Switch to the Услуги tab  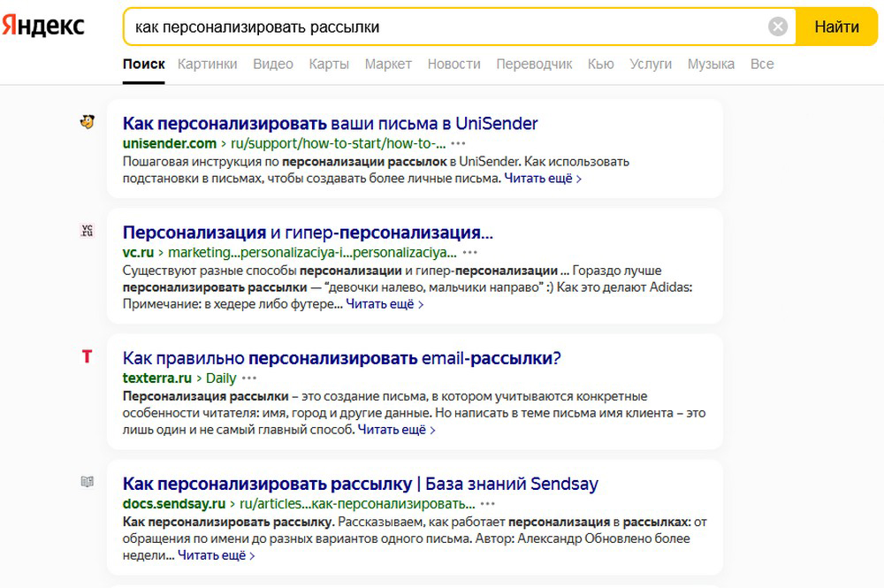(x=651, y=65)
